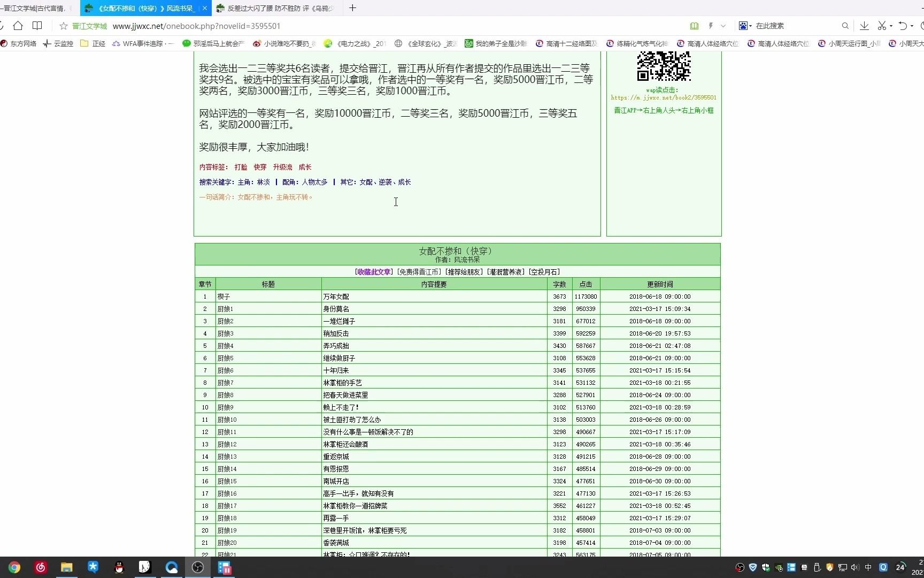Image resolution: width=924 pixels, height=578 pixels.
Task: Open the 《全球玄化》 bookmark
Action: (426, 44)
